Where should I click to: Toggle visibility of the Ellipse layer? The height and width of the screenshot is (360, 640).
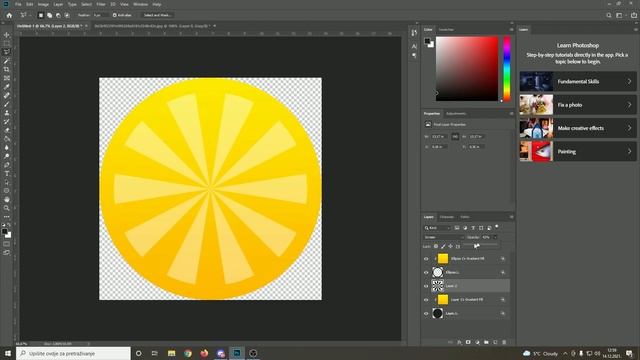pyautogui.click(x=426, y=272)
